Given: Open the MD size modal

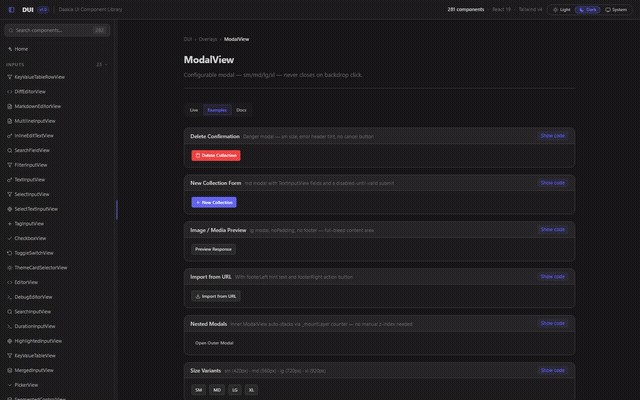Looking at the screenshot, I should pos(217,390).
